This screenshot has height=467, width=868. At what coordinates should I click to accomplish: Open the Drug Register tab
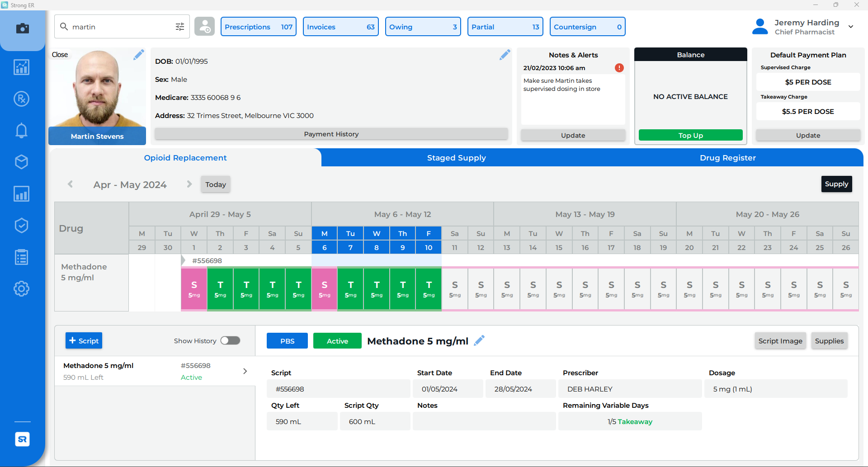727,157
